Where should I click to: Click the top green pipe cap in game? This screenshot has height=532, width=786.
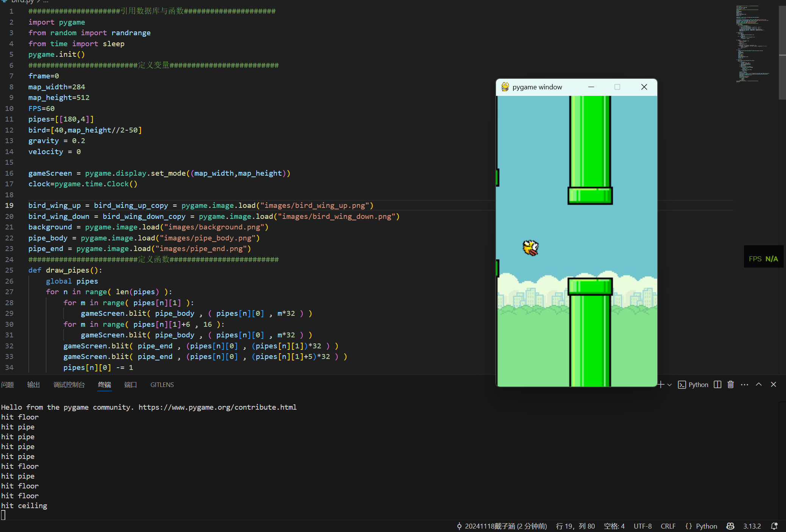[590, 195]
